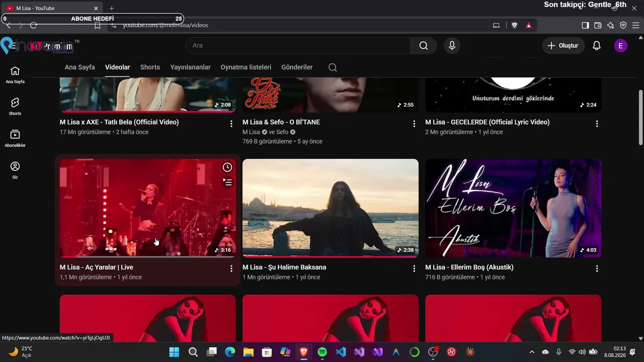The width and height of the screenshot is (644, 362).
Task: Open Shorts from the left sidebar
Action: coord(15,106)
